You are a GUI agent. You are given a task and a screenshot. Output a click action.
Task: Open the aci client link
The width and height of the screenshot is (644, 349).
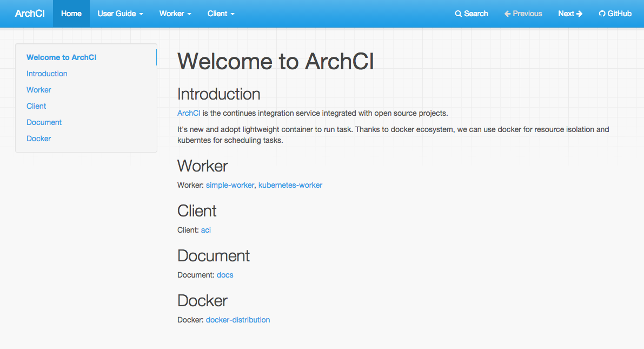pyautogui.click(x=206, y=230)
